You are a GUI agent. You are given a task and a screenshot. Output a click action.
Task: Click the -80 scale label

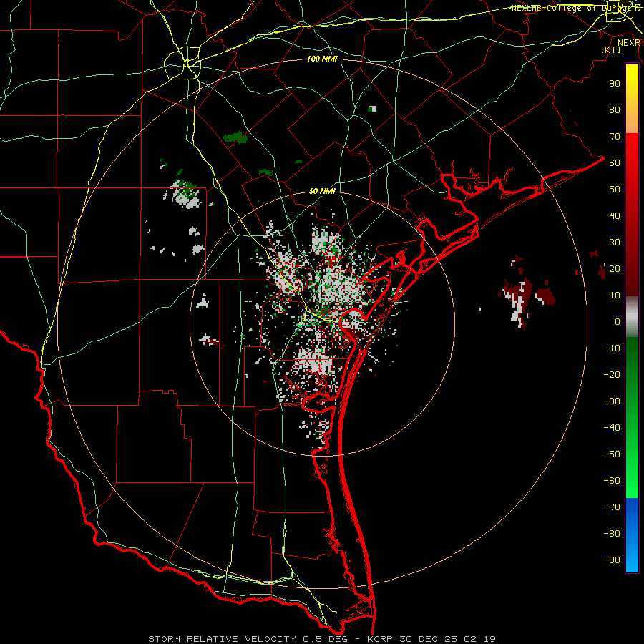pos(612,534)
